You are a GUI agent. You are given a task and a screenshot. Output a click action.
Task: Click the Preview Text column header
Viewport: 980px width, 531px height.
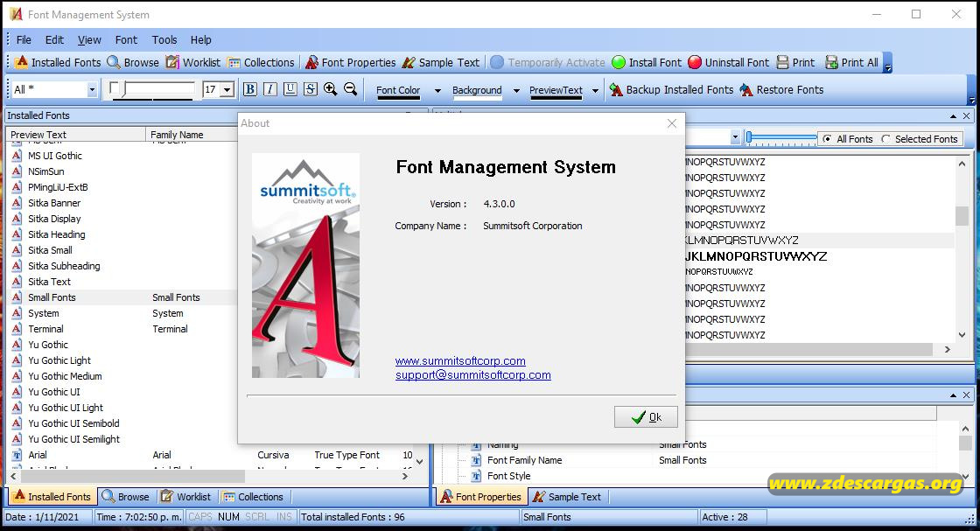click(76, 135)
